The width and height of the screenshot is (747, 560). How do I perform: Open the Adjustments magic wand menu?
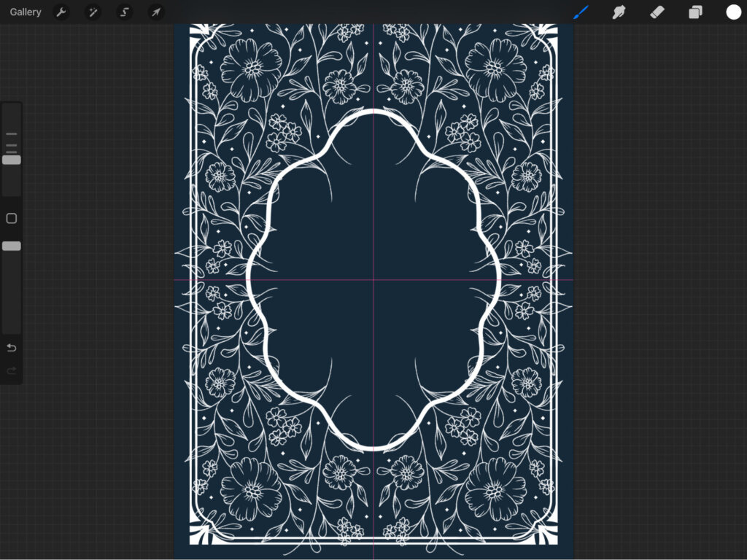pos(93,12)
